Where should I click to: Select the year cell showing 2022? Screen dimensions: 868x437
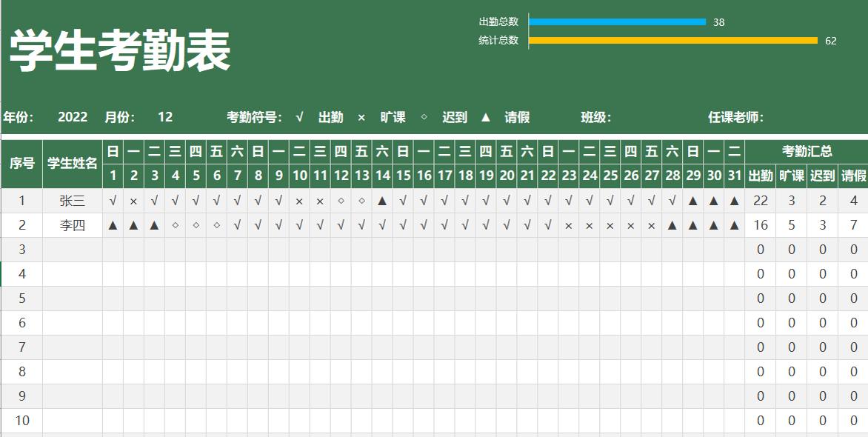pyautogui.click(x=73, y=117)
